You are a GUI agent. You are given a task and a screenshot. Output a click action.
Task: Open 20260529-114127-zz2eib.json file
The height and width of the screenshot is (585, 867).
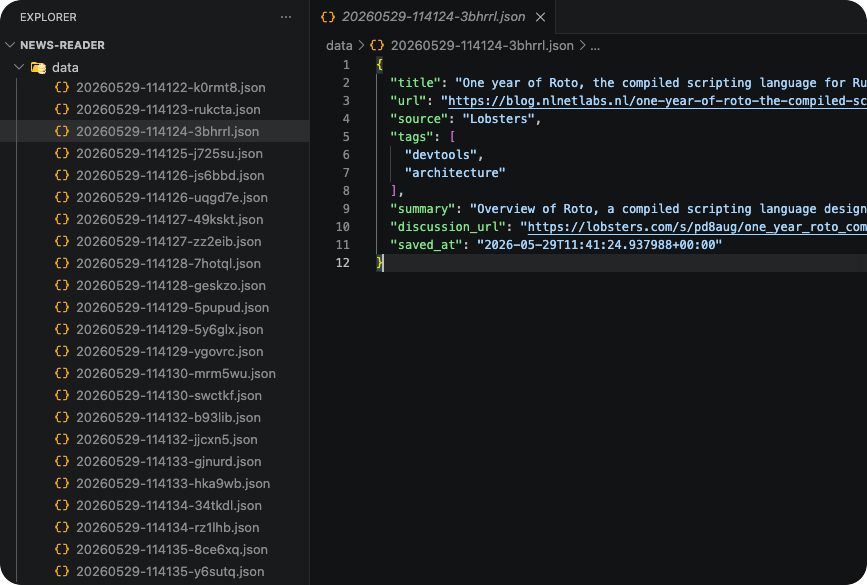(x=155, y=241)
